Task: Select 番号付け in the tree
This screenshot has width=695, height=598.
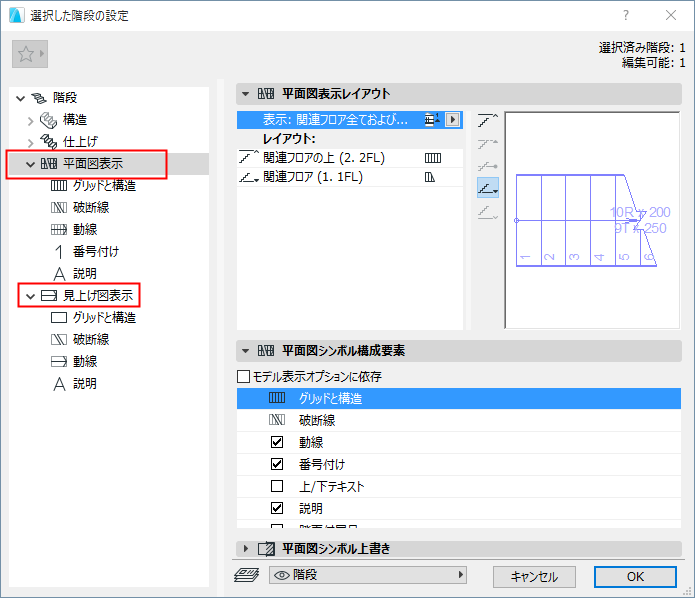Action: (96, 251)
